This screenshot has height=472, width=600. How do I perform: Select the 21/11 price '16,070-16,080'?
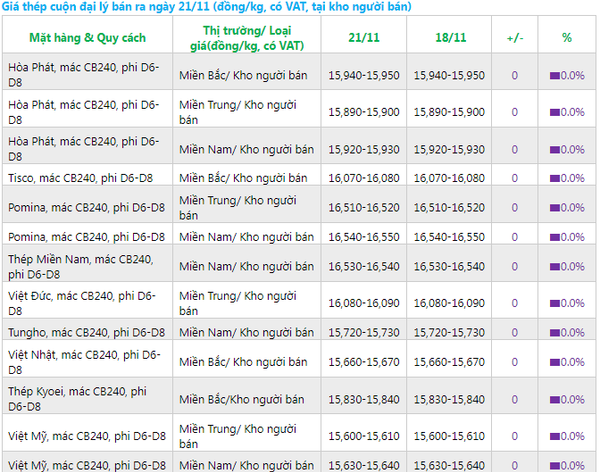[x=364, y=178]
